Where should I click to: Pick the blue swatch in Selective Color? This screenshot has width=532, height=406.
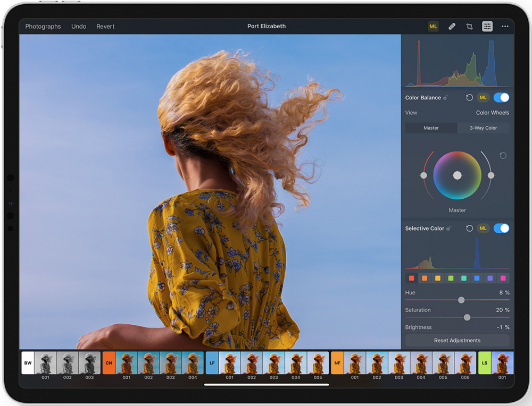pos(477,278)
